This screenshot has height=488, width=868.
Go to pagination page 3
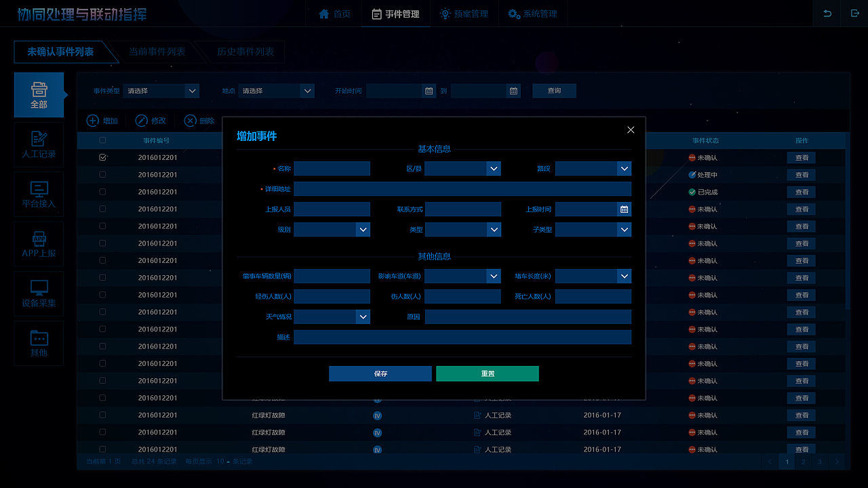point(820,462)
